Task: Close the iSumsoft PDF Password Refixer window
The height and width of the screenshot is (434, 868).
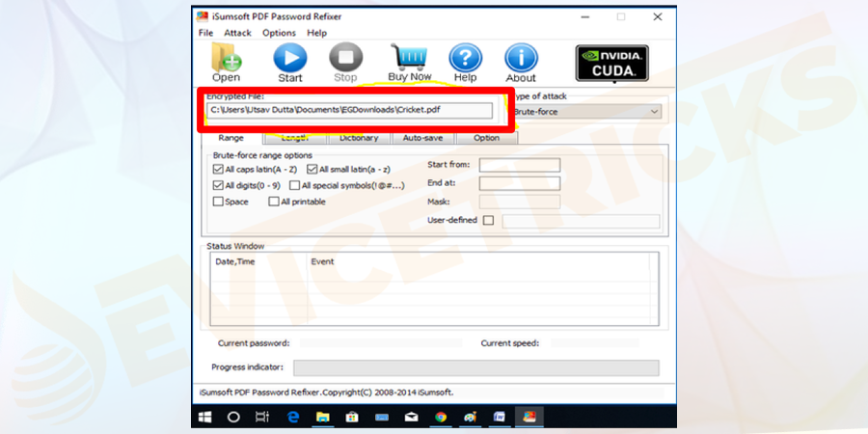Action: tap(658, 17)
